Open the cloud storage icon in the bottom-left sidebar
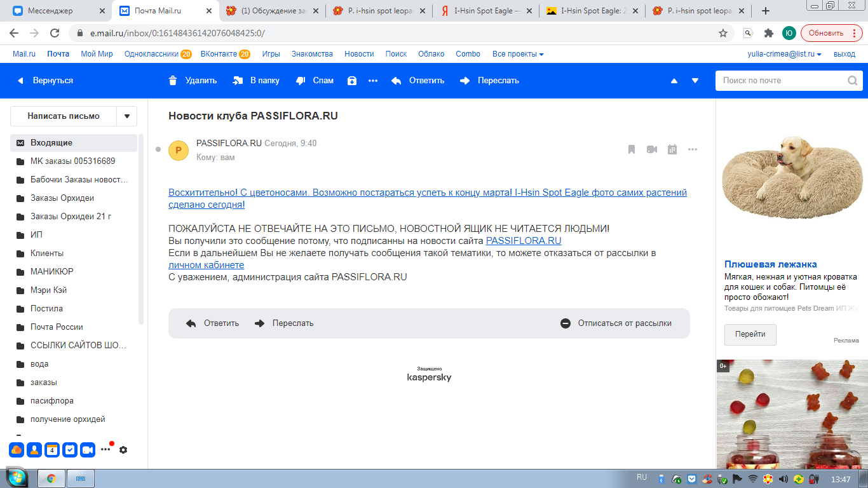This screenshot has height=488, width=868. 17,450
